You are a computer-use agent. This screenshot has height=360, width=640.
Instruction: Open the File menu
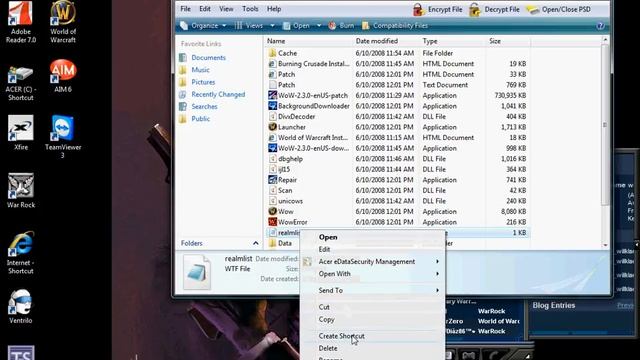pos(185,9)
